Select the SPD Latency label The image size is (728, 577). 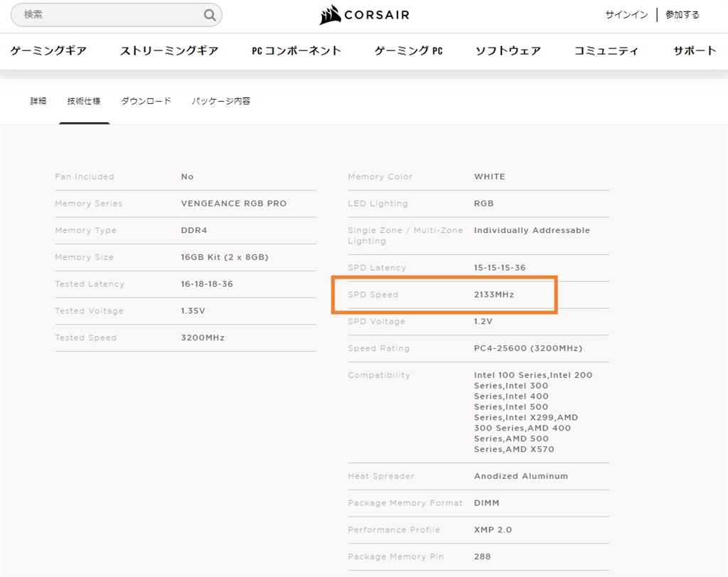click(x=377, y=268)
